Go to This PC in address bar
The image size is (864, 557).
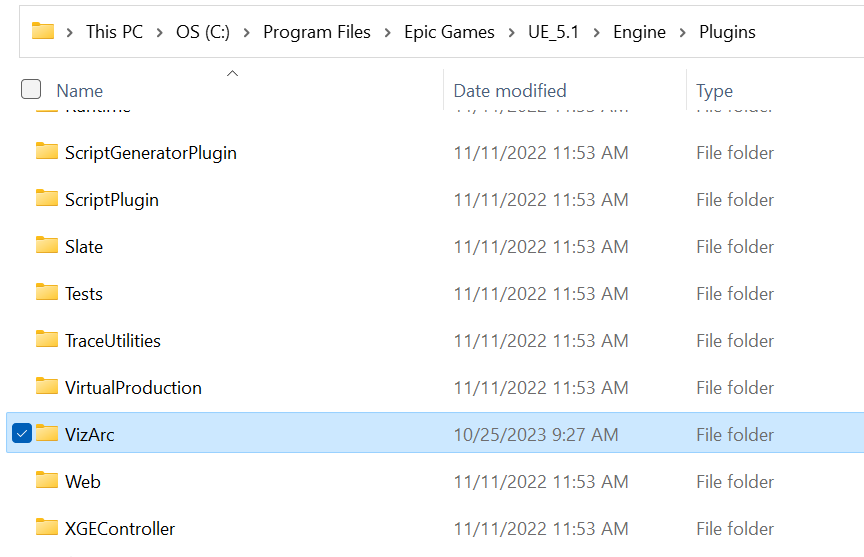pos(114,32)
